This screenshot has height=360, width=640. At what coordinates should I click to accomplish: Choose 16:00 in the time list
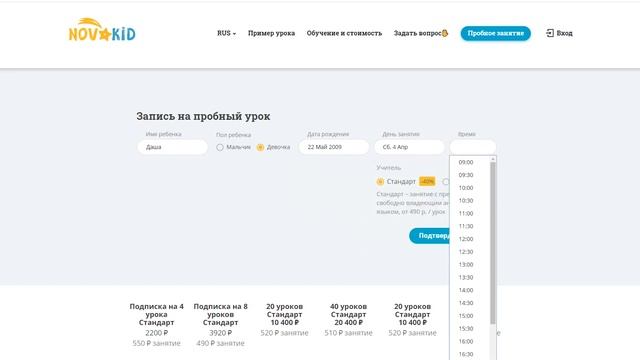(x=466, y=342)
